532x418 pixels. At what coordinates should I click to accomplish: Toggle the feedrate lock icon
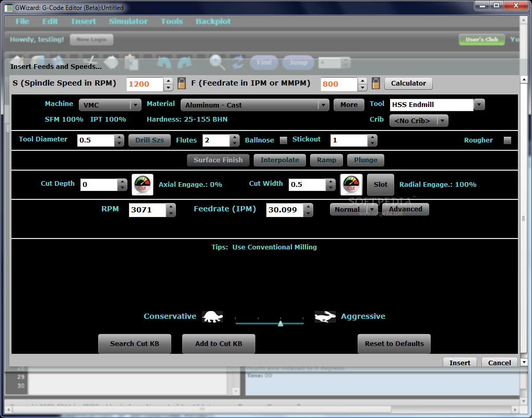coord(375,83)
